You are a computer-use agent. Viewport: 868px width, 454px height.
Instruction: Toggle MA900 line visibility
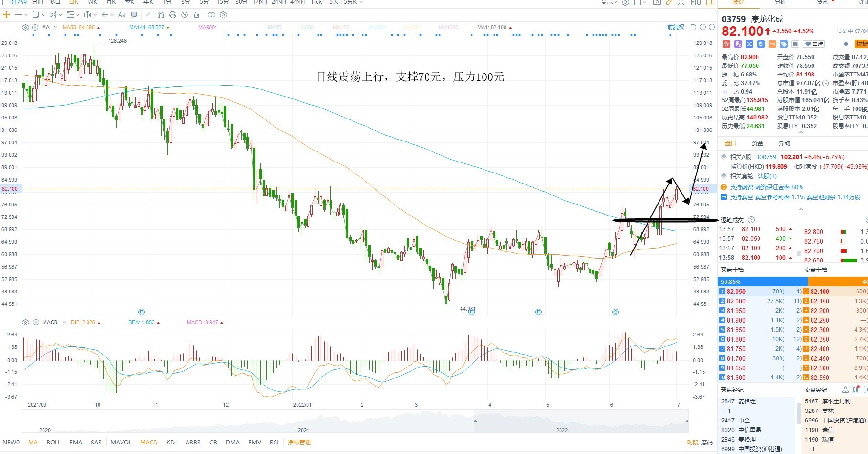pyautogui.click(x=207, y=27)
